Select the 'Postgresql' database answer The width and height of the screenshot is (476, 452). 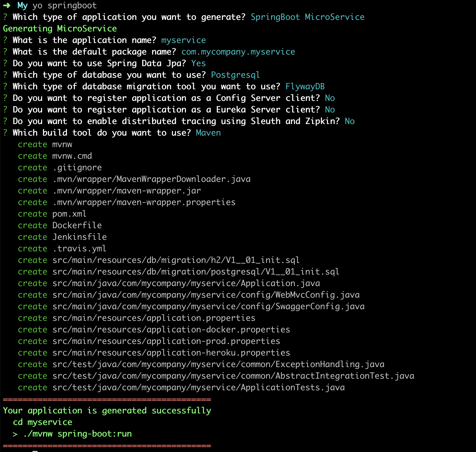point(236,75)
